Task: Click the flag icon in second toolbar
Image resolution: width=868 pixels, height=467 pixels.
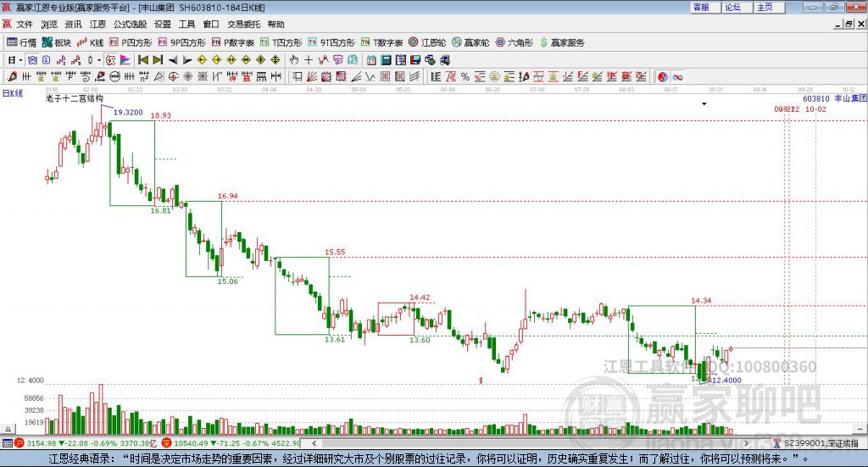Action: point(125,60)
